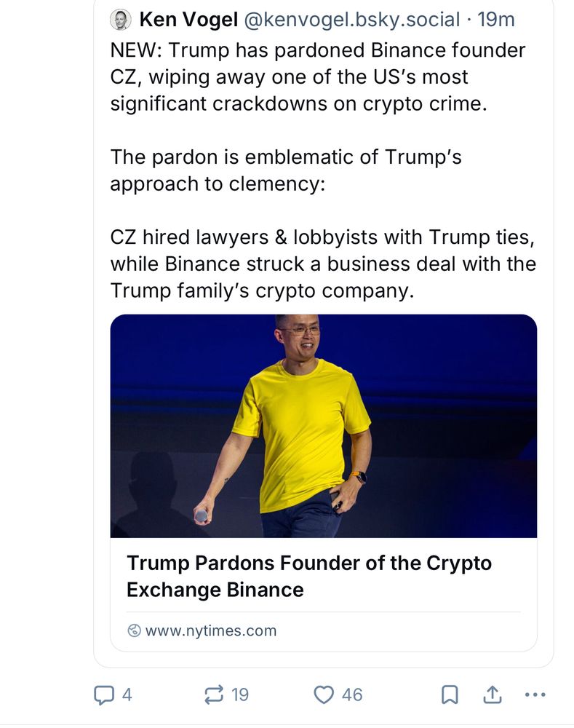Click the globe icon beside www.nytimes.com
This screenshot has width=574, height=728.
[132, 631]
